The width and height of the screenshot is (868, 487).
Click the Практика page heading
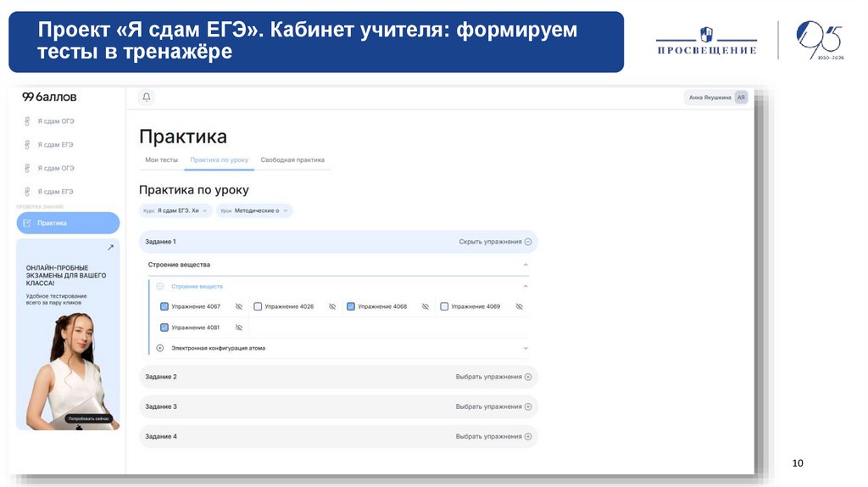coord(183,137)
